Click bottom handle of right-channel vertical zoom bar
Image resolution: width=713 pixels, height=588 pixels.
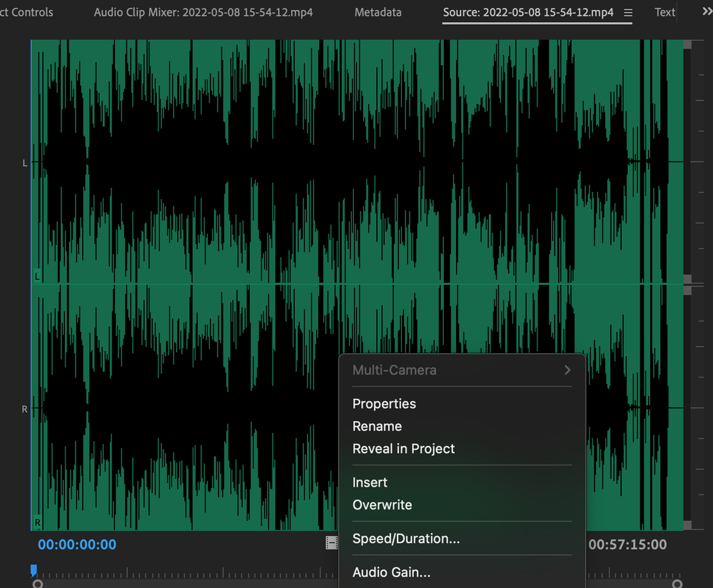[x=687, y=525]
